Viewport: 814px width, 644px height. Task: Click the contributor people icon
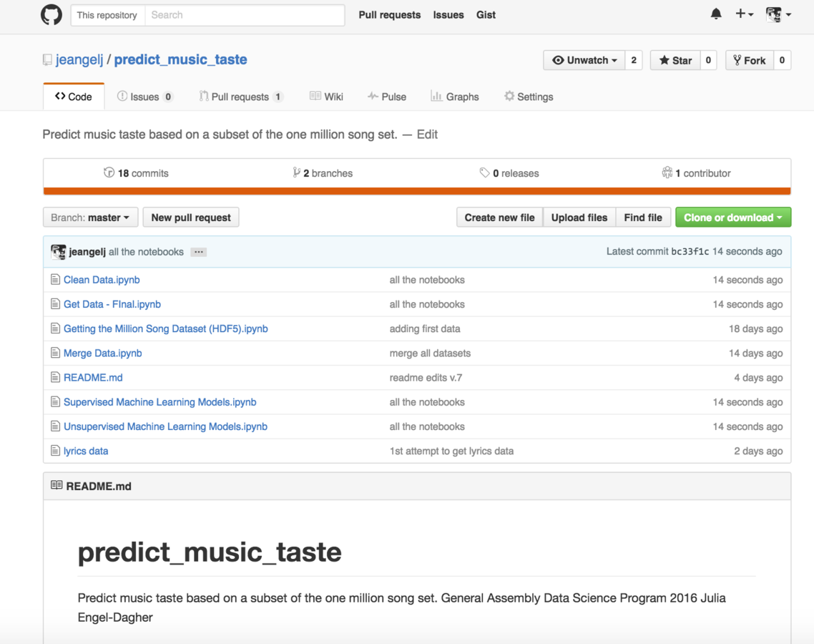click(667, 172)
